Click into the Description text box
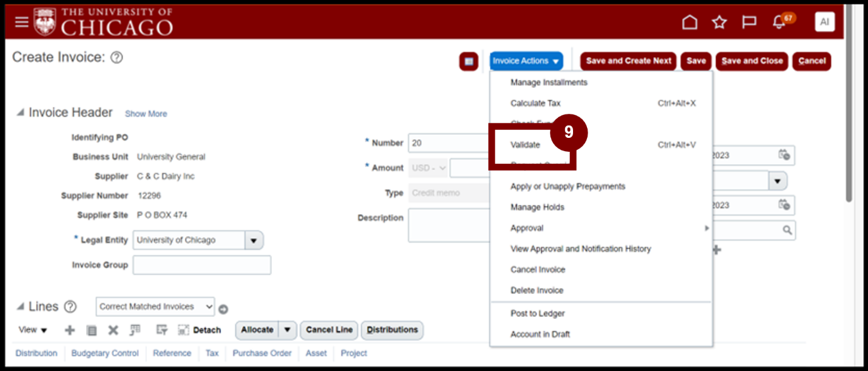The width and height of the screenshot is (868, 371). (x=449, y=225)
